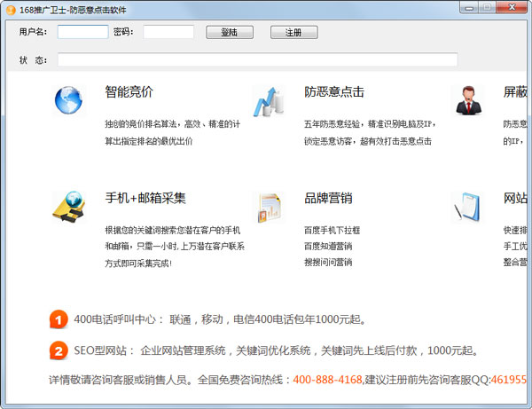532x409 pixels.
Task: Click the customer service QQ number
Action: point(509,380)
